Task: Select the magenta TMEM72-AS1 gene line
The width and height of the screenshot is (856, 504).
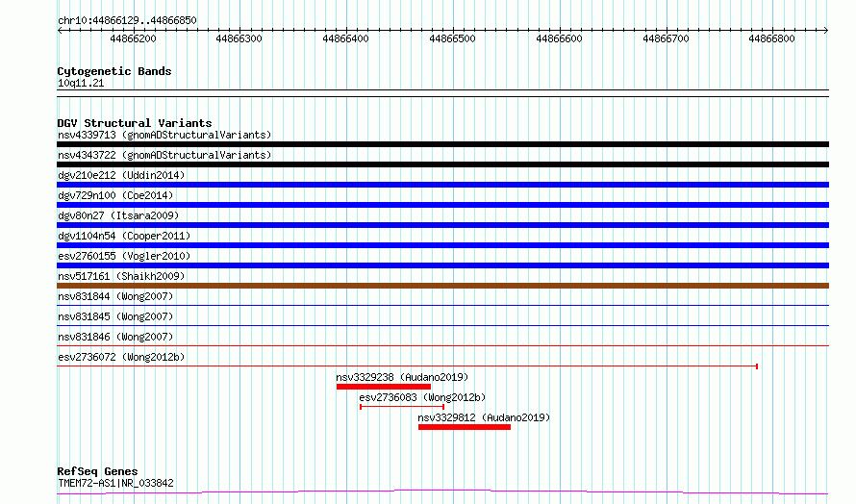Action: (442, 492)
